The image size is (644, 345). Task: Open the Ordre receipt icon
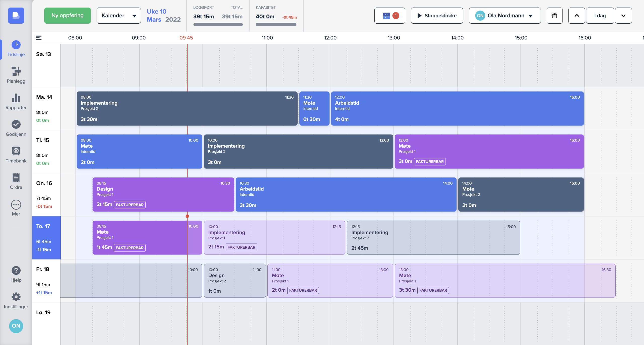tap(16, 178)
